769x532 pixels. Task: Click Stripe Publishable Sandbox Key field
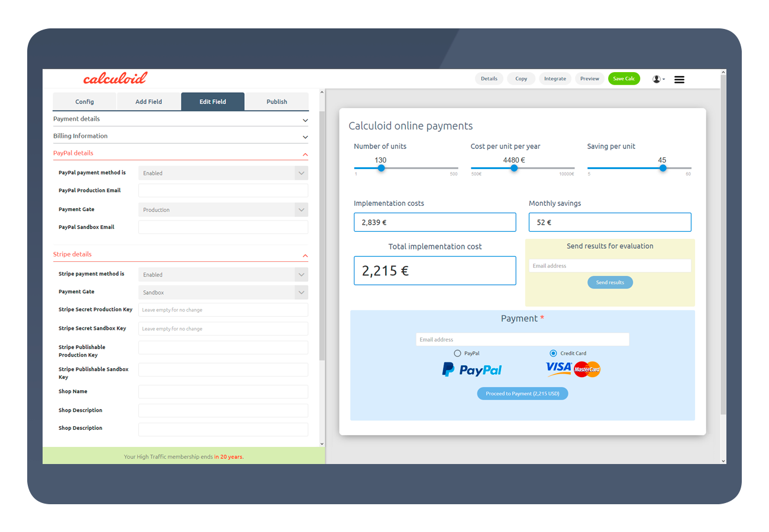pos(223,369)
